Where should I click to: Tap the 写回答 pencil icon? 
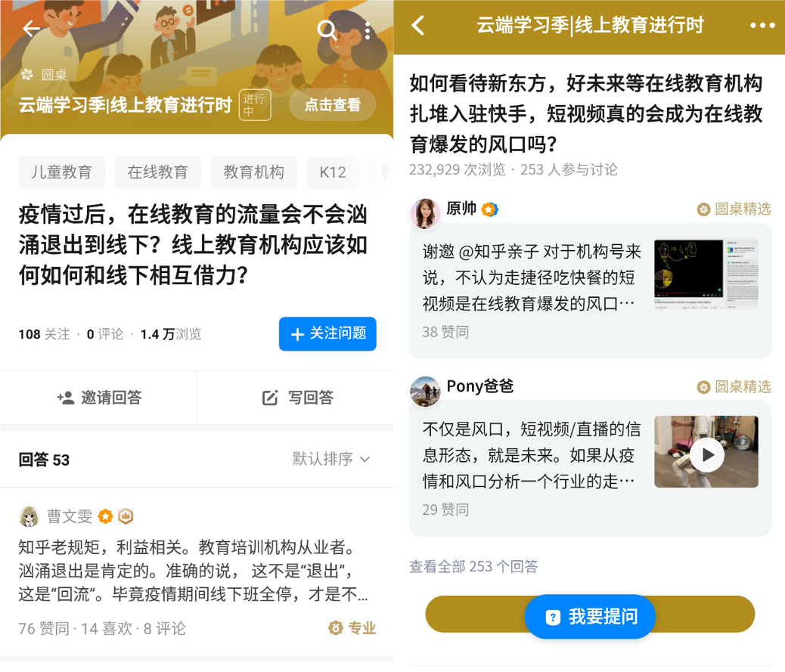tap(270, 398)
